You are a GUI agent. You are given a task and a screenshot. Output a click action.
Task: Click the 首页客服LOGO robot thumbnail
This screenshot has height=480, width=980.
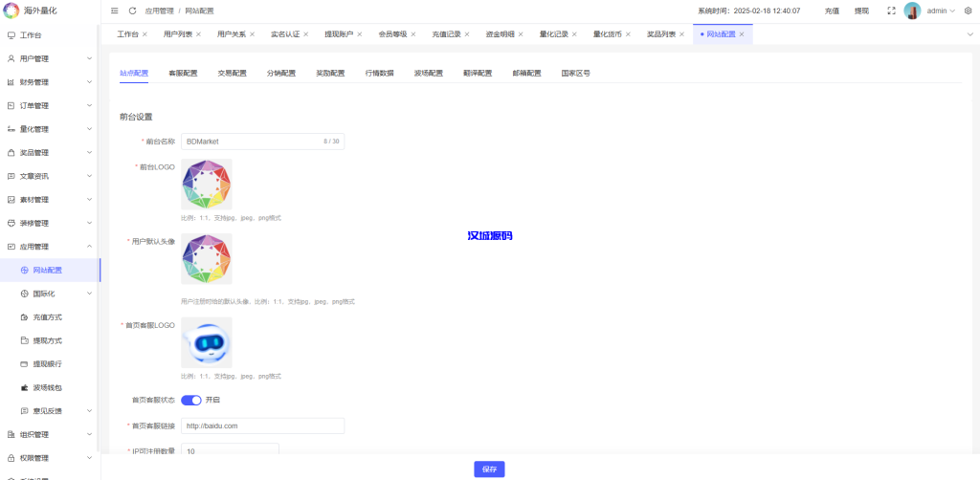pos(207,342)
